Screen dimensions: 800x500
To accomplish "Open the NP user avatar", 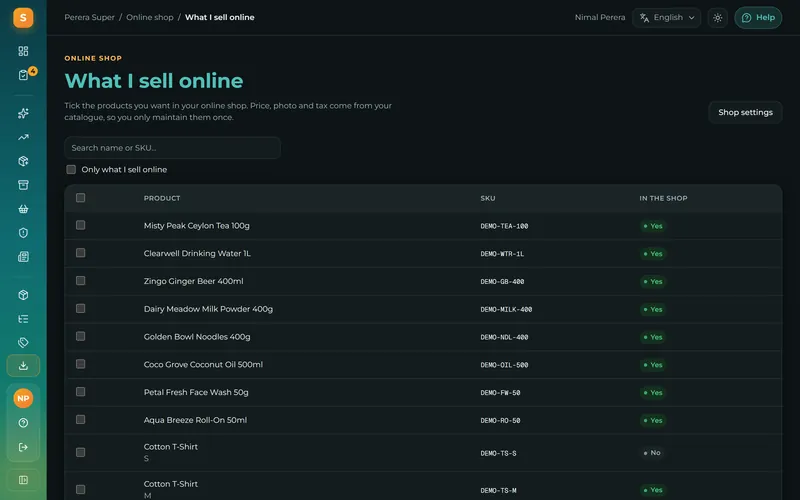I will (x=23, y=398).
